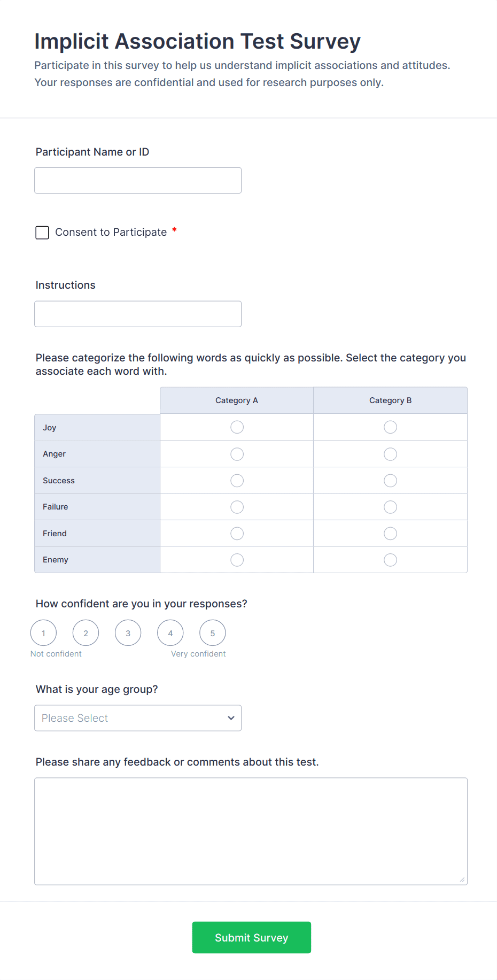This screenshot has height=980, width=497.
Task: Click the Category B column header
Action: click(x=390, y=400)
